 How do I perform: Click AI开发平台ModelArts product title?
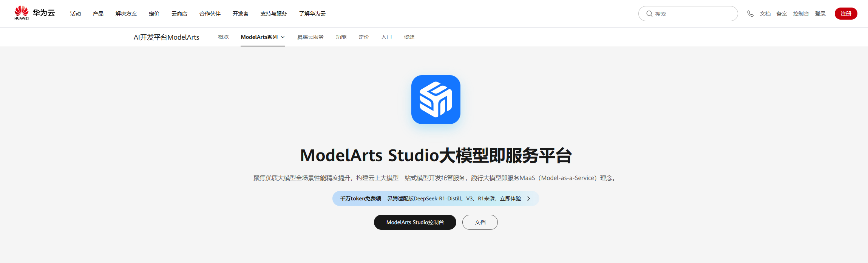click(167, 37)
